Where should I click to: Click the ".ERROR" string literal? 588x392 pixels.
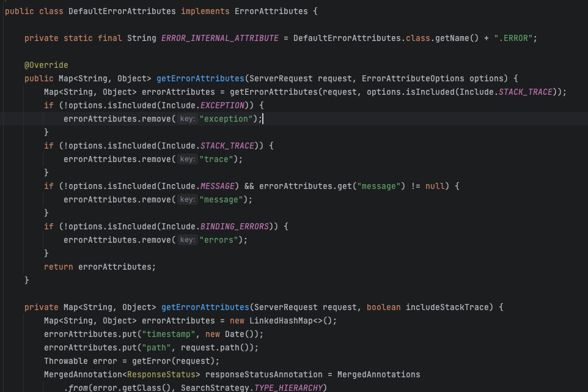pos(513,39)
